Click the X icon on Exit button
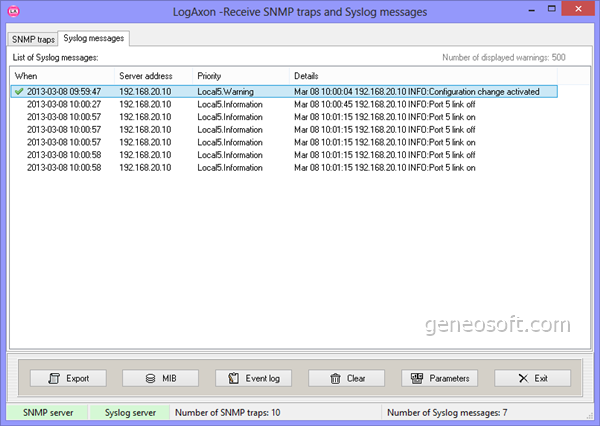 point(523,378)
